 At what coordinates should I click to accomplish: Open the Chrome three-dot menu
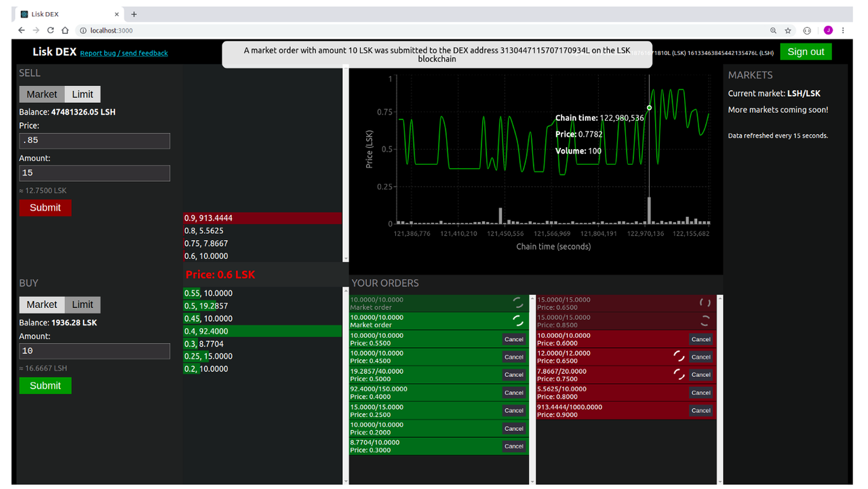pyautogui.click(x=843, y=31)
